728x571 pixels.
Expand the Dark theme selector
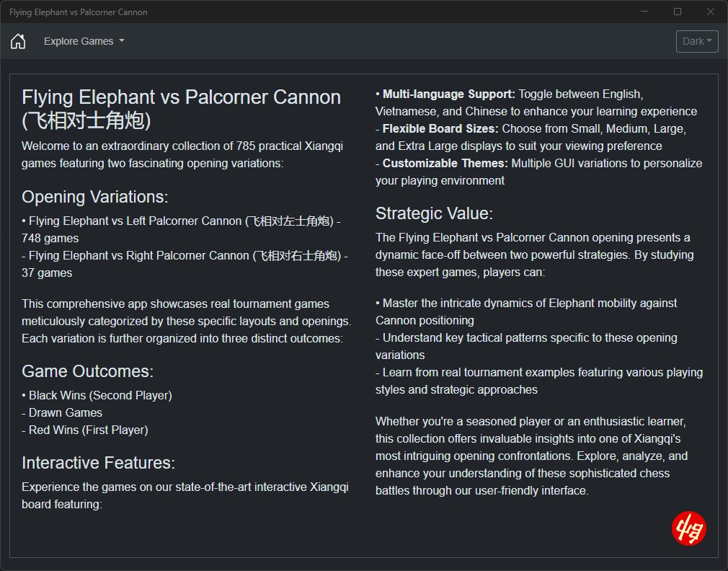pos(697,41)
